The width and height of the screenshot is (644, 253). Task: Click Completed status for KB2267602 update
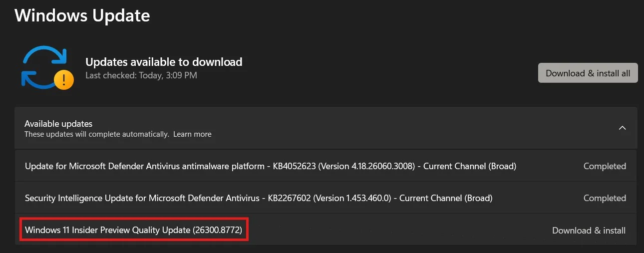click(x=605, y=198)
